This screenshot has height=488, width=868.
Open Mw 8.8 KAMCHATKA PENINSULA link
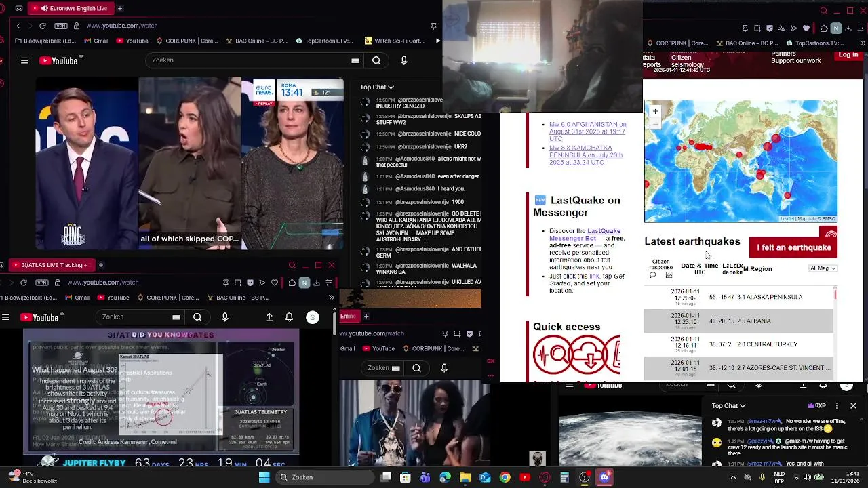pyautogui.click(x=586, y=155)
